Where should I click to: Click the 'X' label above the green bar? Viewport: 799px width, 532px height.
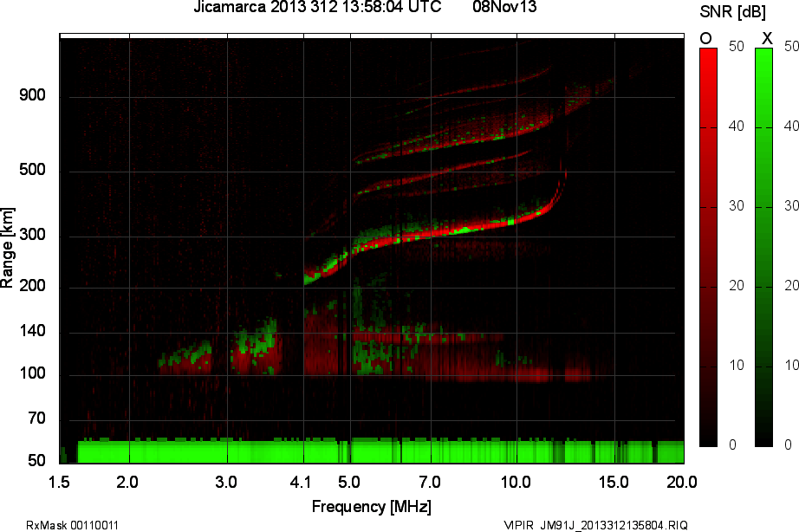tap(766, 38)
